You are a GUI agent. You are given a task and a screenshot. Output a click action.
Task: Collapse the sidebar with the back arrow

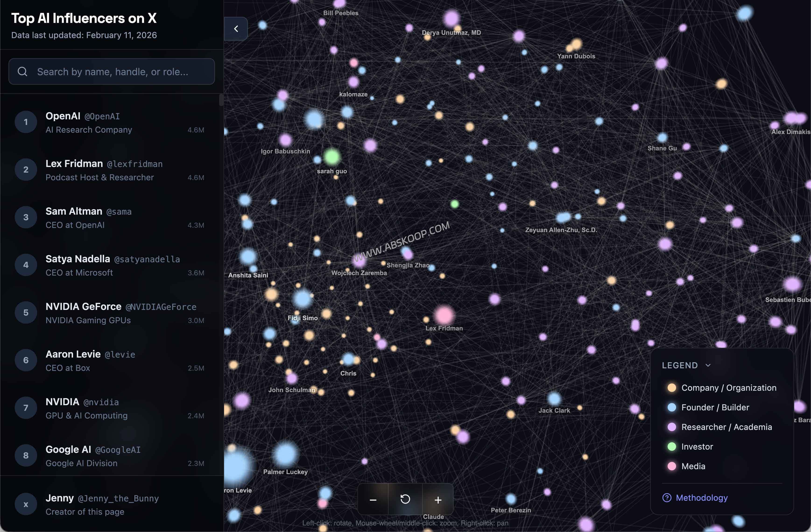click(236, 29)
